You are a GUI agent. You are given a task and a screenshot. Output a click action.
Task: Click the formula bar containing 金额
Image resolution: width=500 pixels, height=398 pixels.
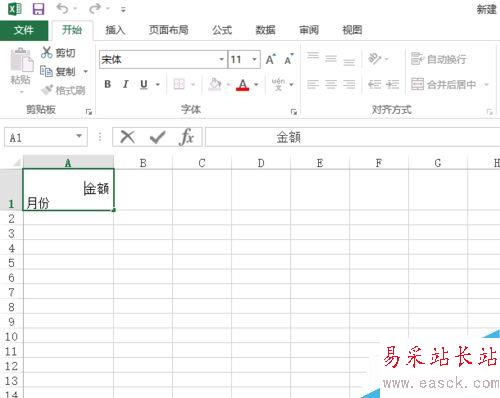pyautogui.click(x=353, y=137)
